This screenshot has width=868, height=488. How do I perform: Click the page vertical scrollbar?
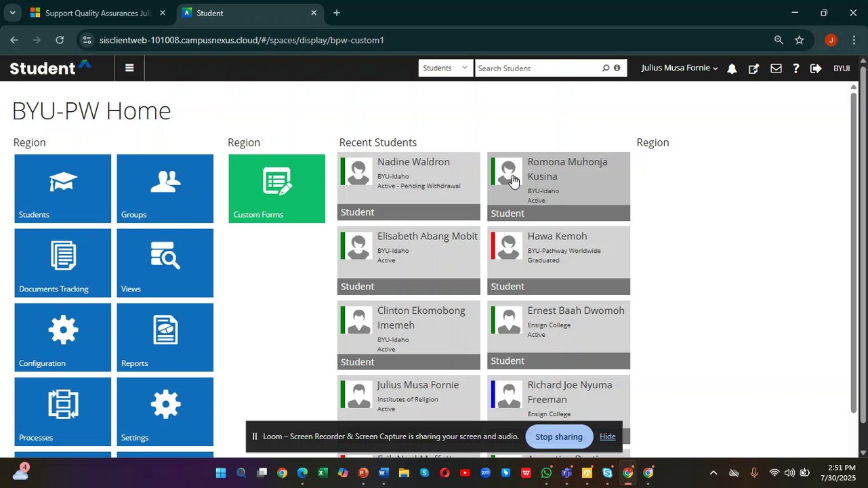click(x=853, y=251)
